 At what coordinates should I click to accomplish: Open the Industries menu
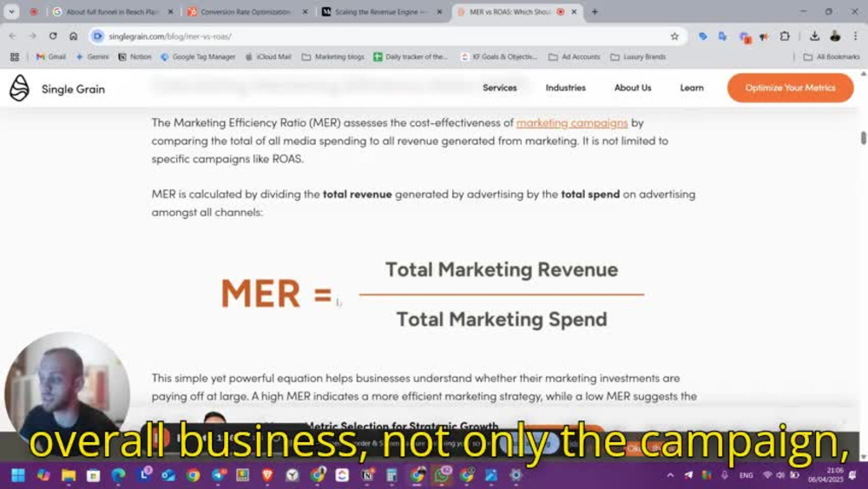565,88
